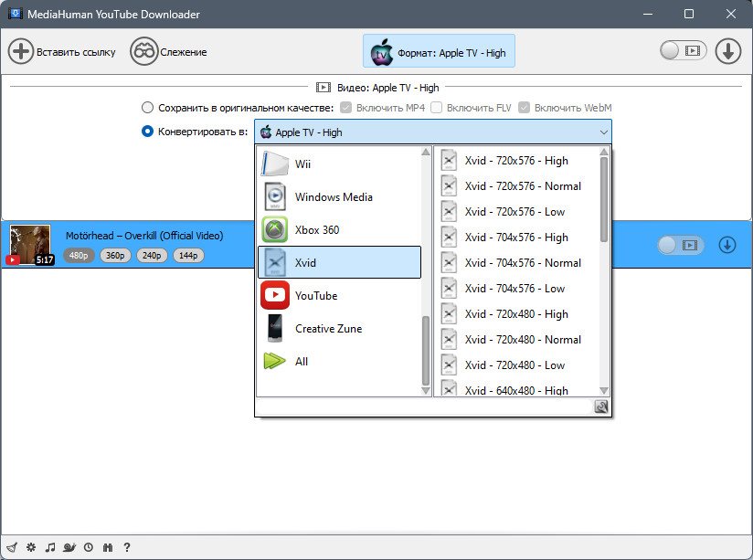Viewport: 753px width, 560px height.
Task: Toggle the Включить FLV checkbox
Action: [x=436, y=108]
